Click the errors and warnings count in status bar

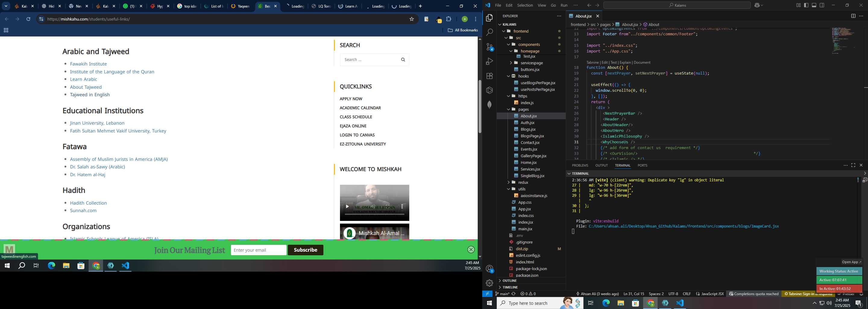(528, 294)
